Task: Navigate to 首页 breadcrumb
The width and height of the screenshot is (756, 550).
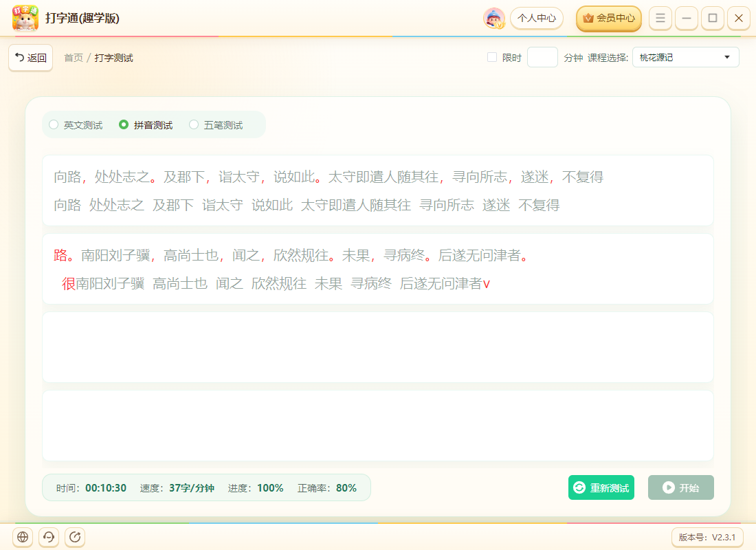Action: point(74,58)
